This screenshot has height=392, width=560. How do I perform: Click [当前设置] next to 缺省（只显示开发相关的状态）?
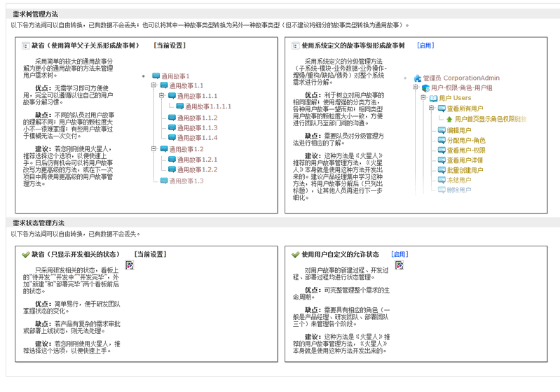point(151,255)
